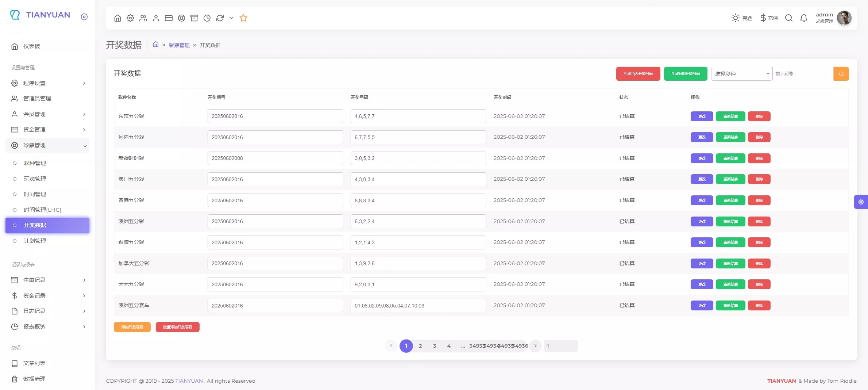
Task: Click the red 生成当天开奖号码 button
Action: tap(638, 74)
